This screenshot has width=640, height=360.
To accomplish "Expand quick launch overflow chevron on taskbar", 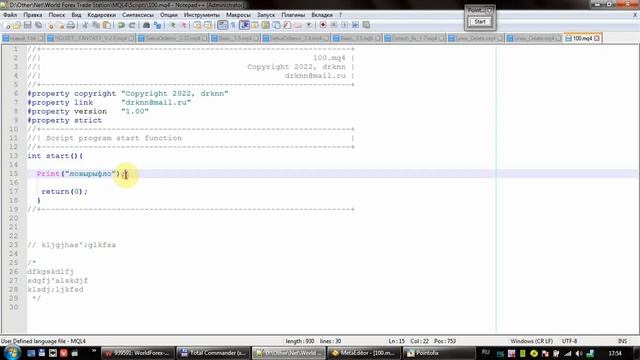I will tap(93, 350).
